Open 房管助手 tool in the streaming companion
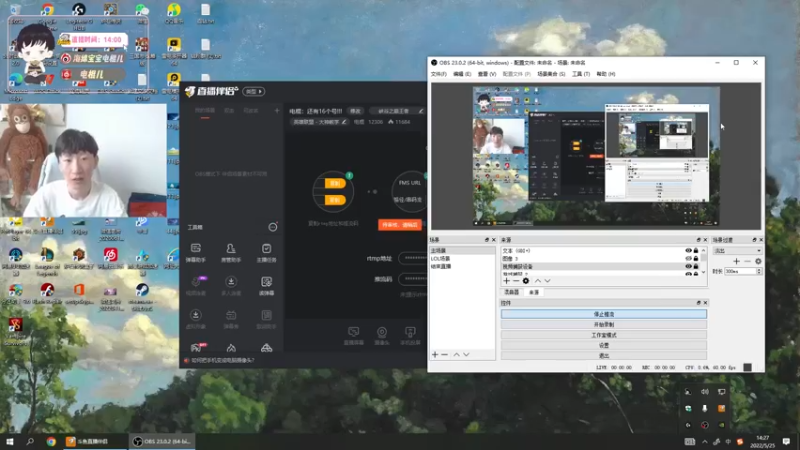 click(231, 253)
